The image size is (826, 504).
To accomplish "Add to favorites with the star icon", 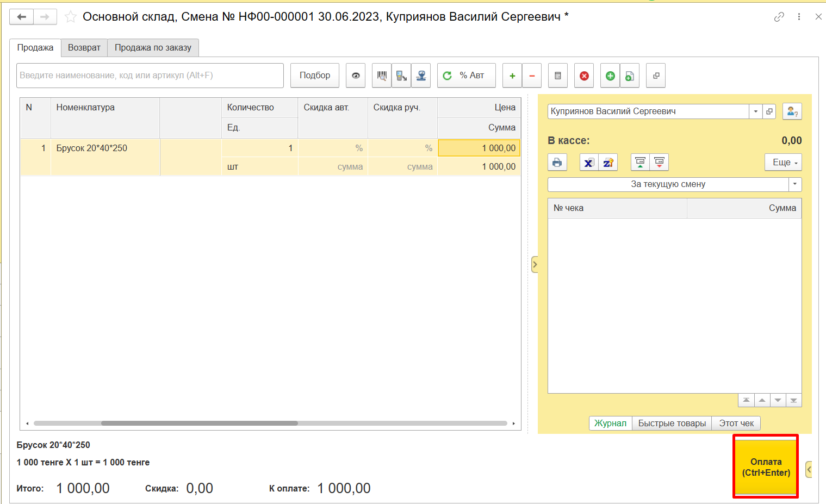I will [x=71, y=17].
